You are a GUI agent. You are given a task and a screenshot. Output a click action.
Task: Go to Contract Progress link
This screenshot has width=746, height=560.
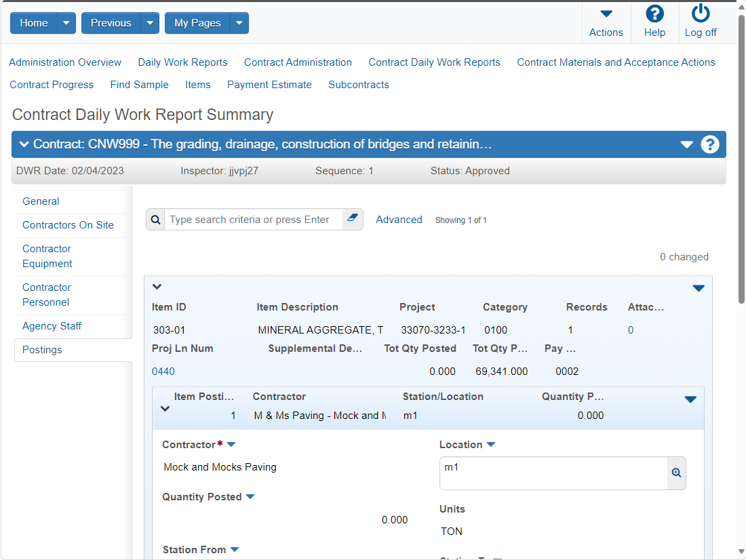(x=52, y=85)
